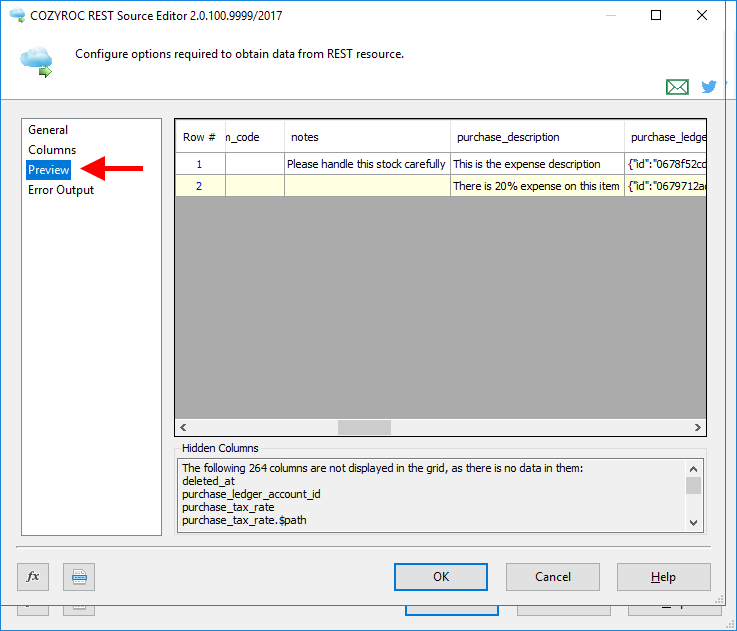Image resolution: width=737 pixels, height=631 pixels.
Task: Click the cell starting with {"id":"0678f52c
Action: coord(665,164)
